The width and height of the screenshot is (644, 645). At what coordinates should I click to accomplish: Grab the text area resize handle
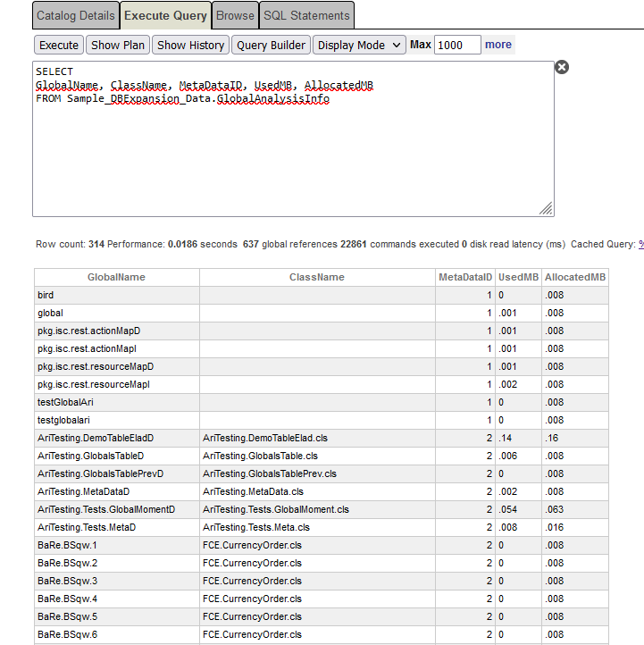[546, 208]
